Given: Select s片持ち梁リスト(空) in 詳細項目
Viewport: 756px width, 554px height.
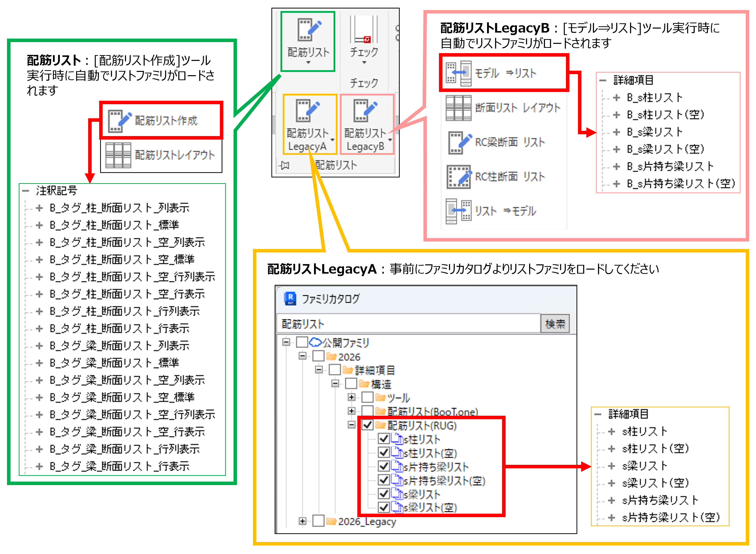Looking at the screenshot, I should point(671,517).
